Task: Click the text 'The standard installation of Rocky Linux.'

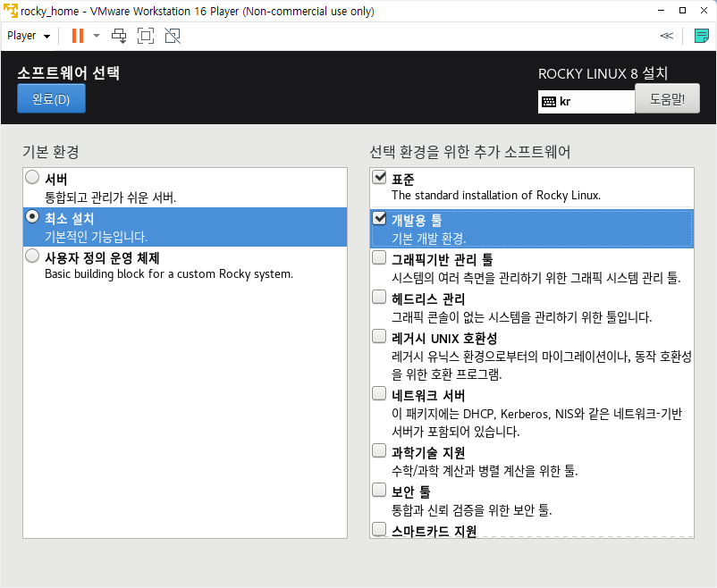Action: (496, 195)
